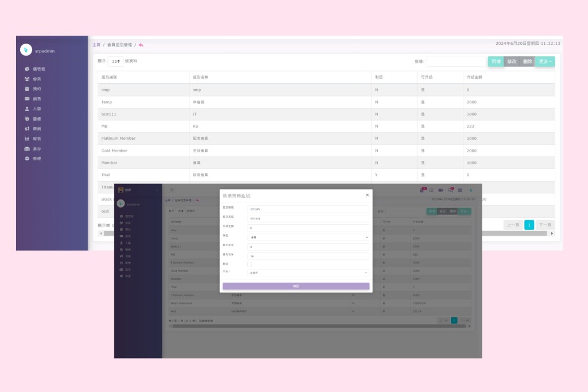
Task: Go to 主頁 in the breadcrumb
Action: coord(96,45)
